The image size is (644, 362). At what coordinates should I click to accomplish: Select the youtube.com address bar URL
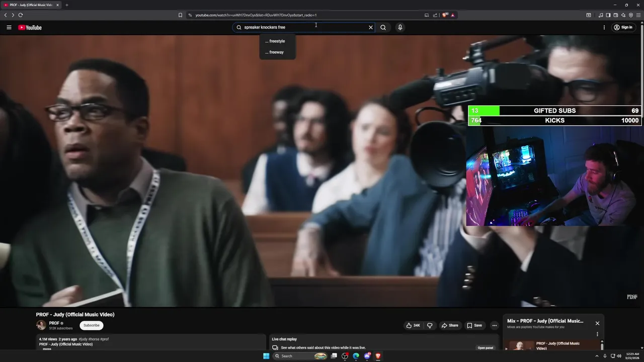[256, 15]
